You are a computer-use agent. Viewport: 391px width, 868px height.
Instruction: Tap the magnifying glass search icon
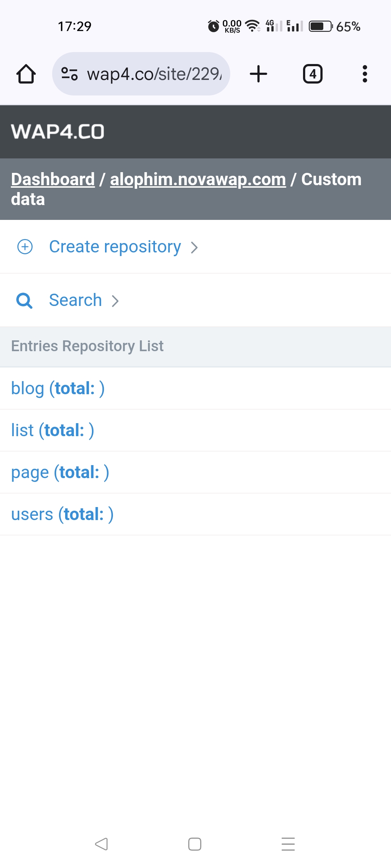(24, 301)
